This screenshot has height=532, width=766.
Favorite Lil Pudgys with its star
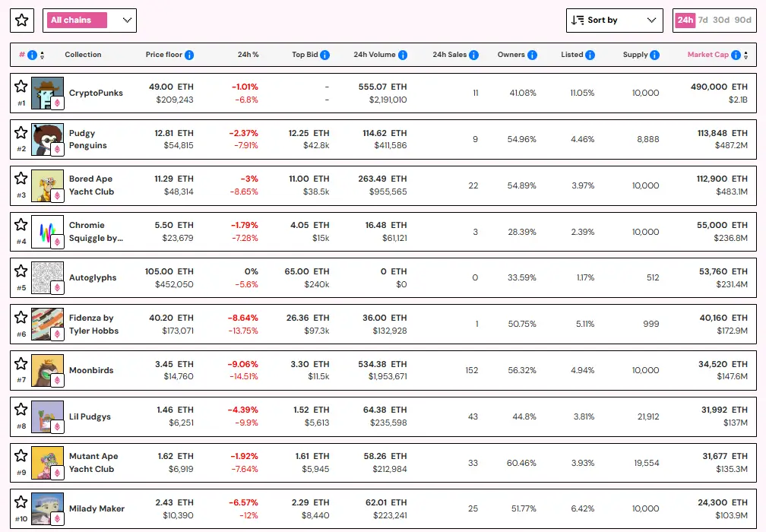(21, 410)
